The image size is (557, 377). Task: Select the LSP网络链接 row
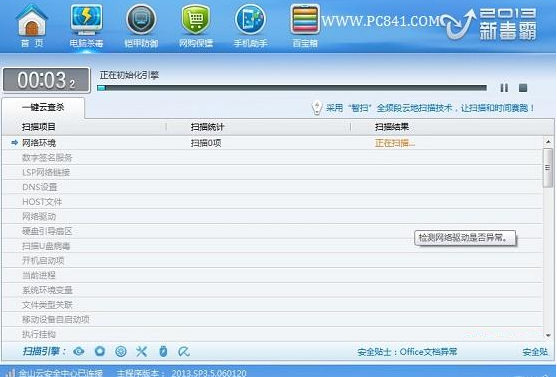272,172
